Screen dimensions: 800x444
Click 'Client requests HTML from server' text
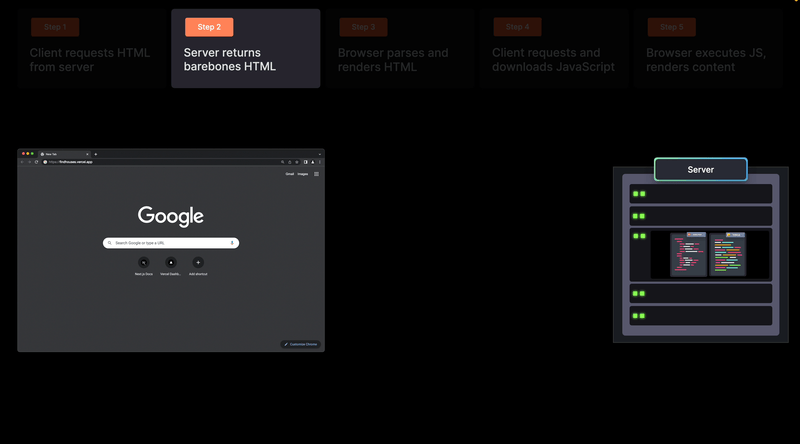click(90, 60)
